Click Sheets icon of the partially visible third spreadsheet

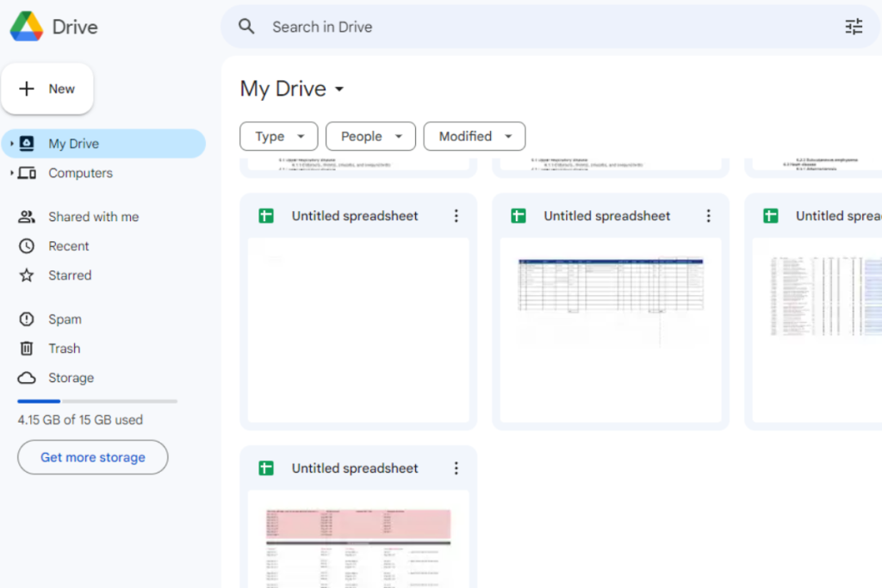coord(771,216)
